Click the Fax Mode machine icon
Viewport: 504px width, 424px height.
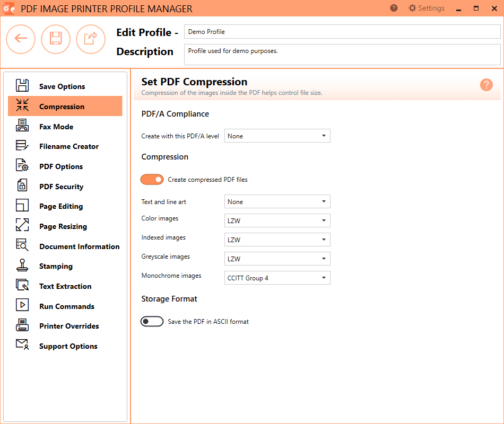coord(22,125)
